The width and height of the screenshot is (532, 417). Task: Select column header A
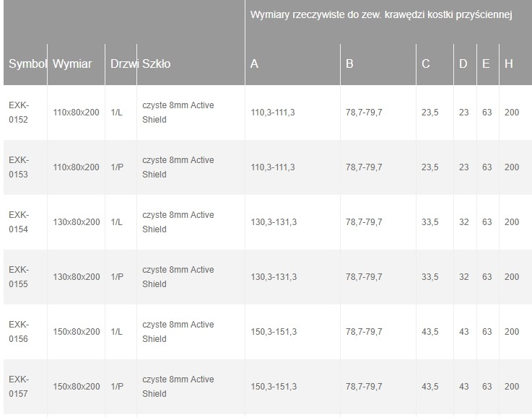coord(254,64)
